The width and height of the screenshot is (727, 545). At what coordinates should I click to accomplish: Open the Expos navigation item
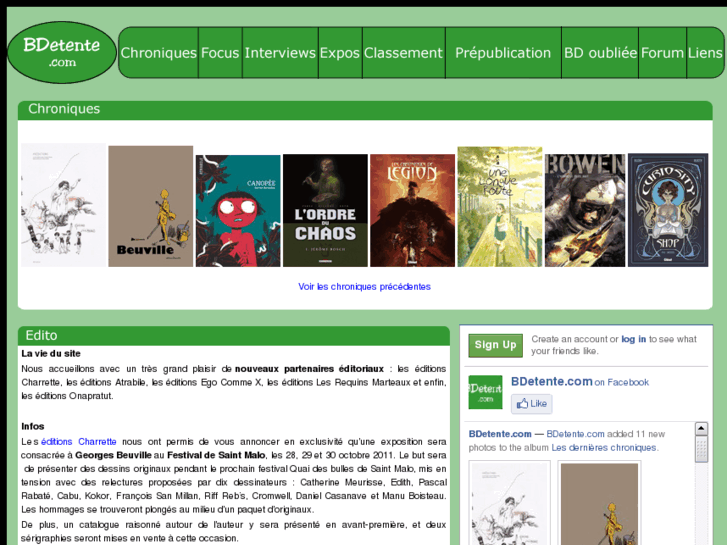click(340, 53)
